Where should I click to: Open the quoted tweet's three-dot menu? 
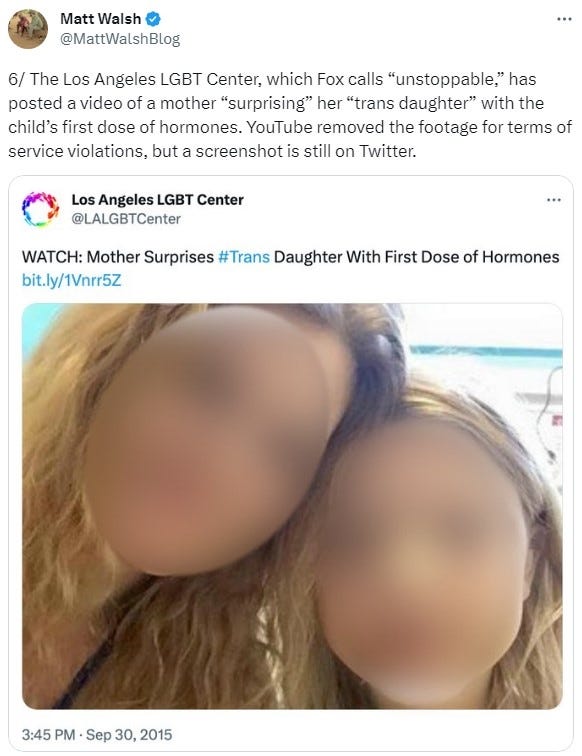pos(554,200)
